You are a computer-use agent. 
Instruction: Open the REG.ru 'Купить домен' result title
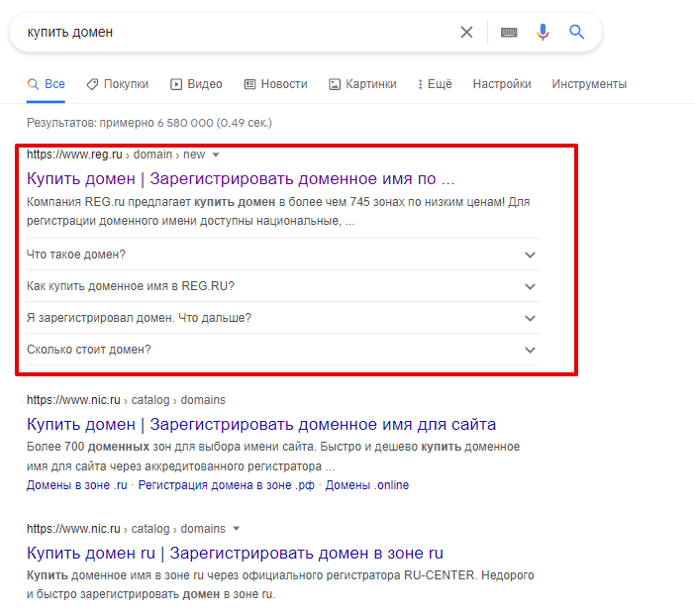tap(241, 178)
